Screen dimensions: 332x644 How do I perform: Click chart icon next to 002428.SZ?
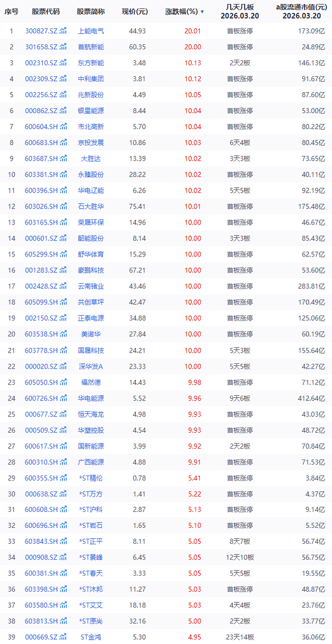63,286
